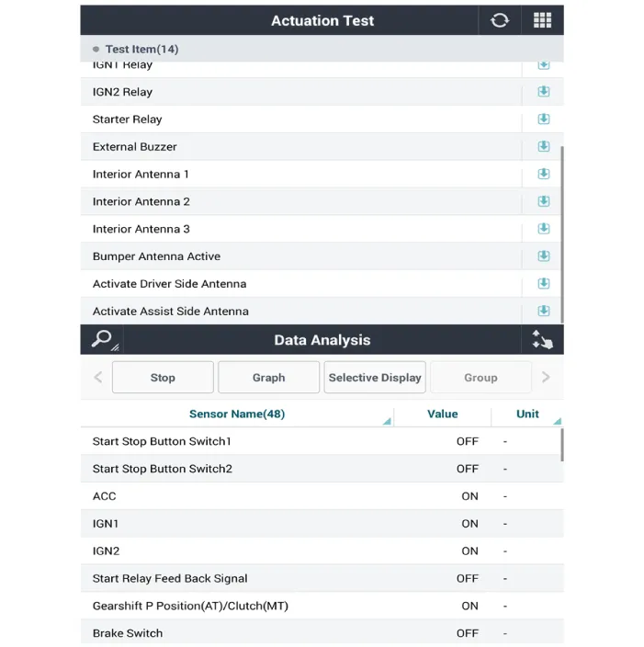This screenshot has height=647, width=644.
Task: Sort by the Unit column header
Action: (x=527, y=414)
